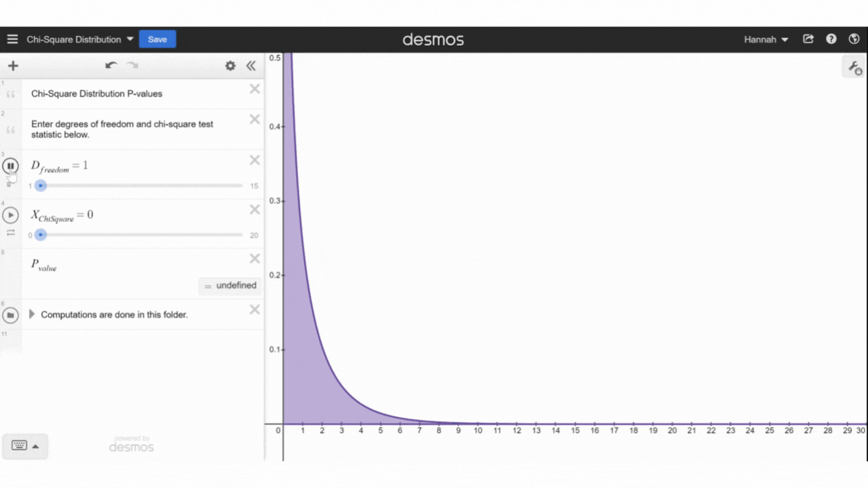
Task: Click the blue Save button
Action: [x=157, y=40]
